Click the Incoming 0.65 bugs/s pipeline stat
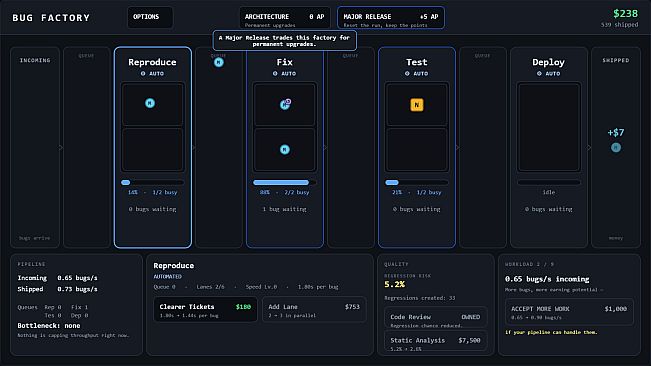651x366 pixels. pyautogui.click(x=57, y=278)
